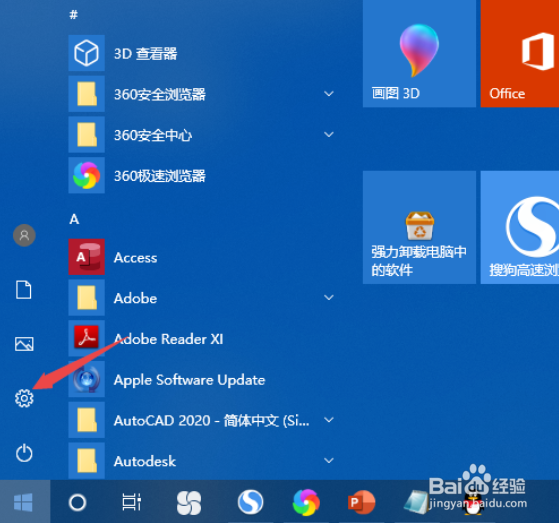
Task: Open the 画图 3D tile
Action: click(x=419, y=53)
